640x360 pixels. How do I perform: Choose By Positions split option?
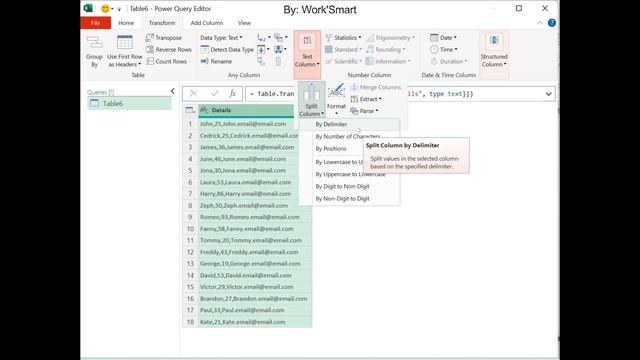pyautogui.click(x=331, y=149)
